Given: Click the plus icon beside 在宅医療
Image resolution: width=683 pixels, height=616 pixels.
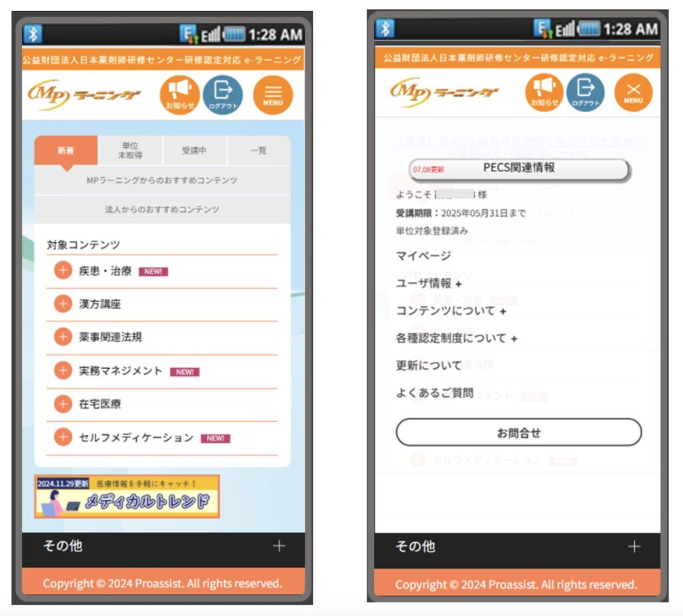Looking at the screenshot, I should tap(63, 404).
